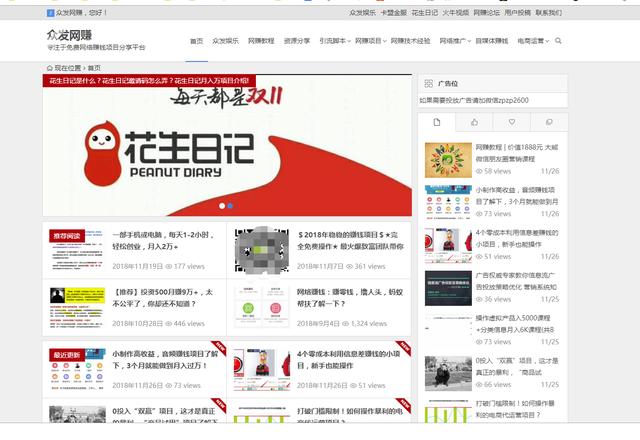
Task: Click the green and pink circles thumbnail
Action: (262, 307)
